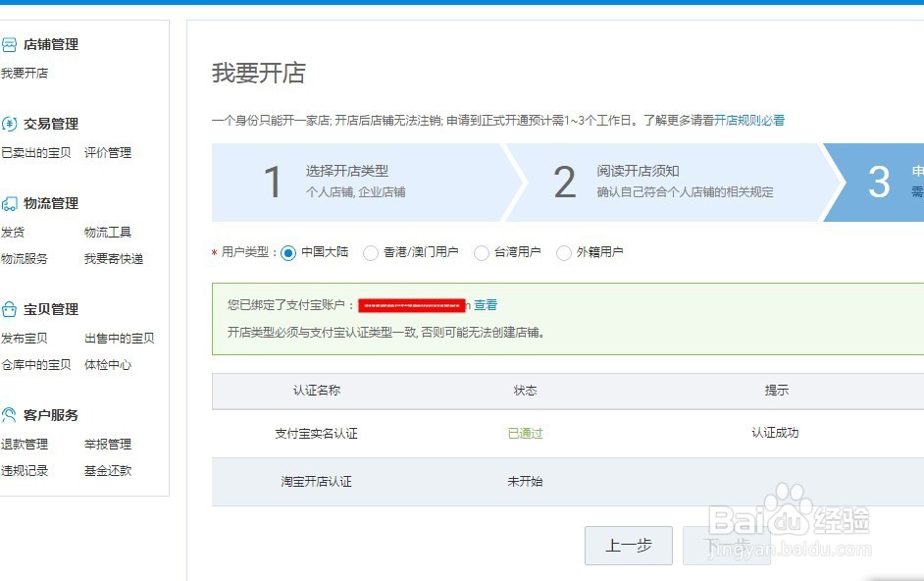
Task: Click 认证名称 column header
Action: click(x=317, y=391)
